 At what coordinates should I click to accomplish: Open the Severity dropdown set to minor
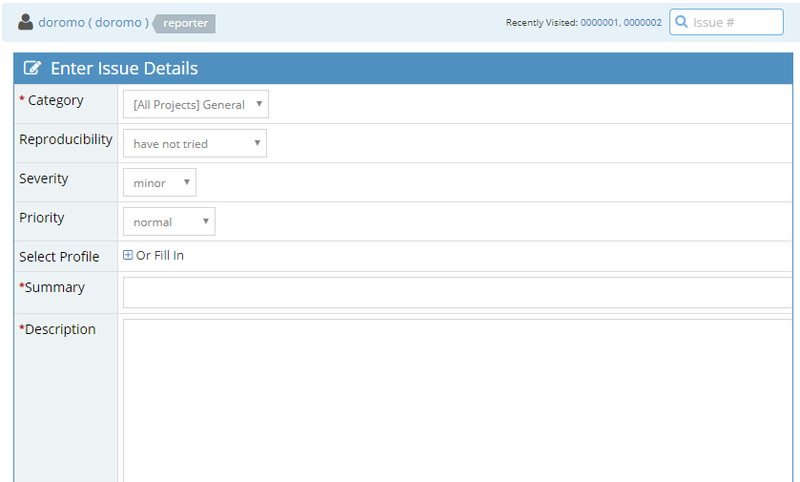(x=159, y=183)
